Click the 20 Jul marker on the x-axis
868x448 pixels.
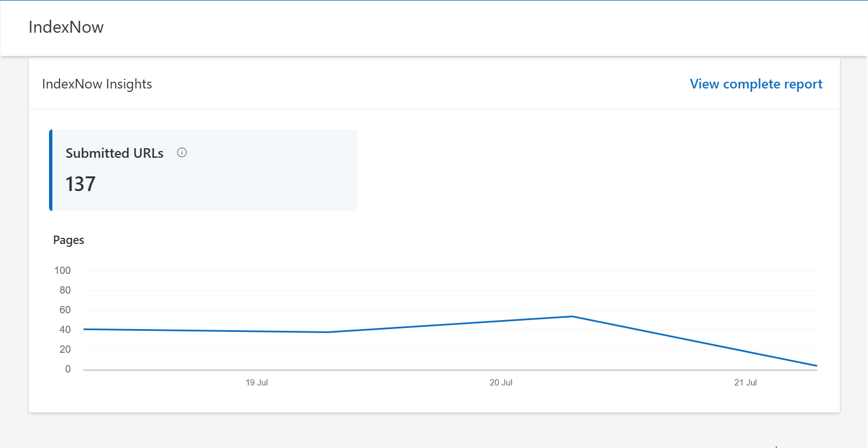tap(501, 382)
